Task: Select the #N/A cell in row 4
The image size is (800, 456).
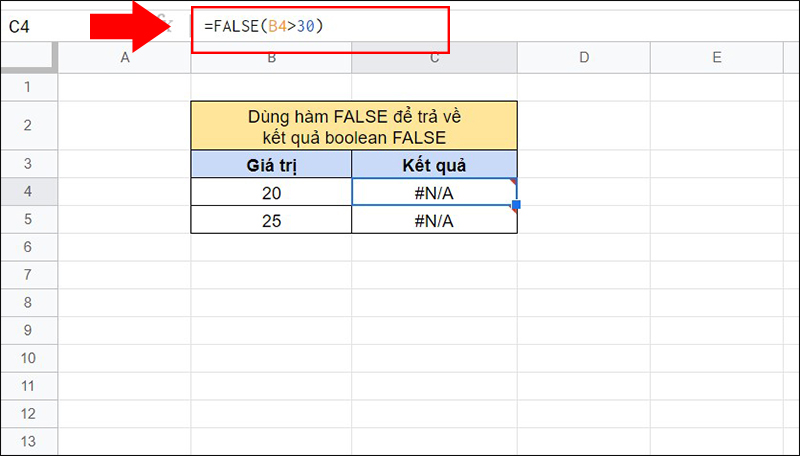Action: click(x=434, y=192)
